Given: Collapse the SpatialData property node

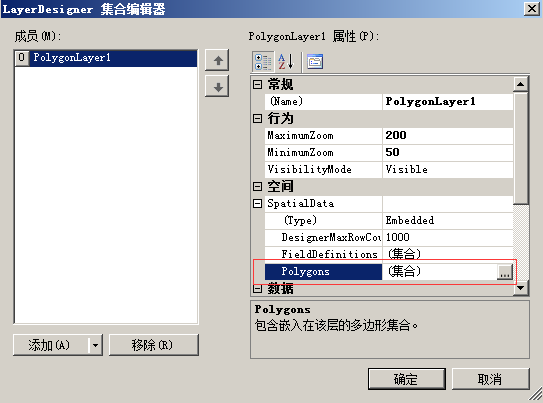Looking at the screenshot, I should pyautogui.click(x=257, y=203).
